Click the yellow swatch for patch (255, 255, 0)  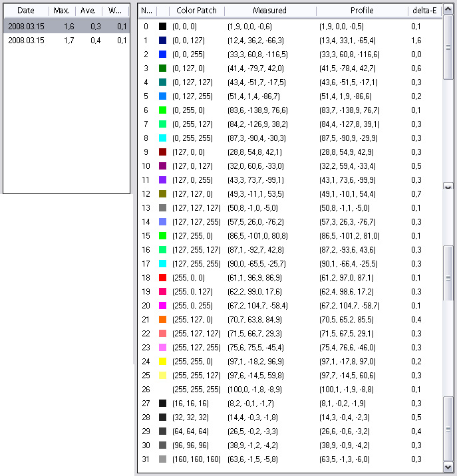click(162, 361)
